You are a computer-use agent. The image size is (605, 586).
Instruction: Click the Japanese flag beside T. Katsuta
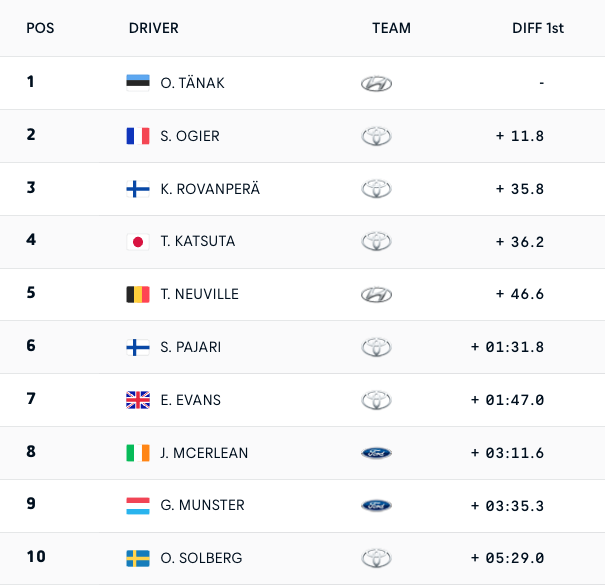pyautogui.click(x=138, y=242)
